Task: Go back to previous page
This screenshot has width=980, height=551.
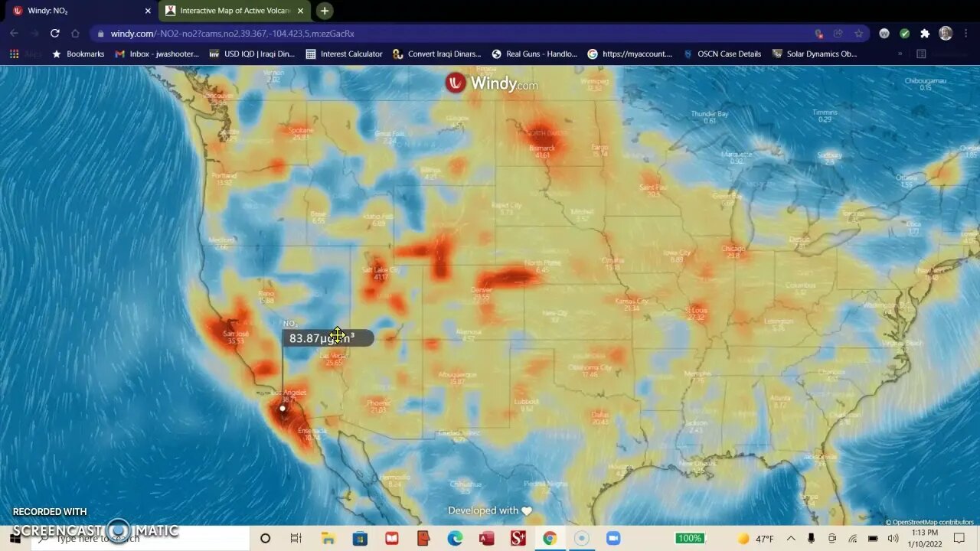Action: click(x=14, y=34)
